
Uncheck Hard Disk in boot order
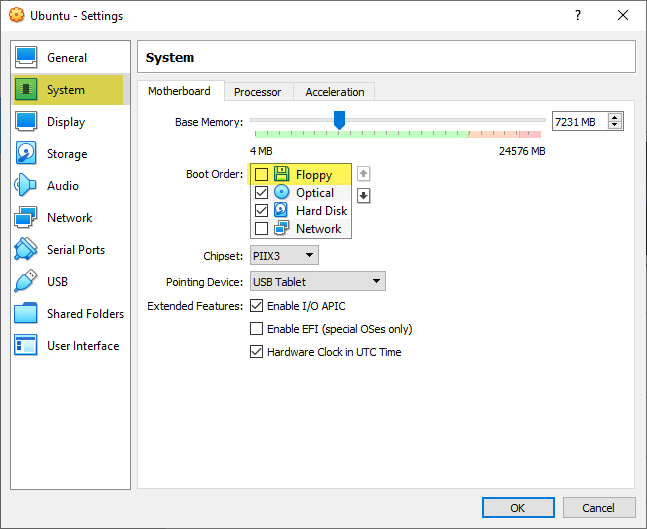[x=261, y=210]
